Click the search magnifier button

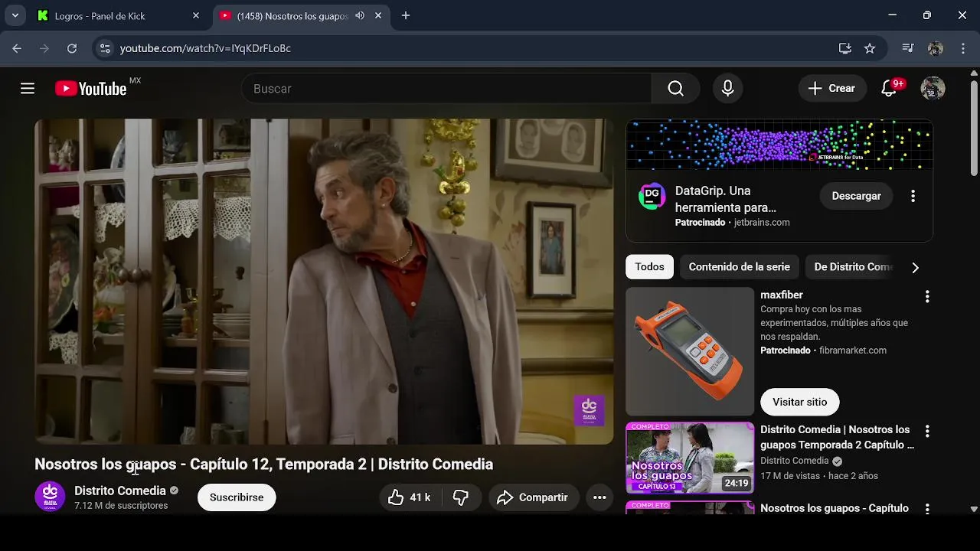(x=675, y=89)
